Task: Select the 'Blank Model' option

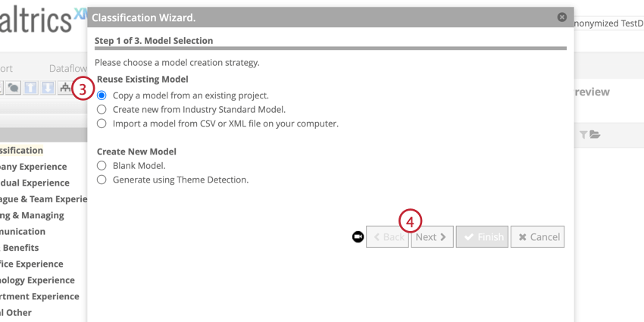Action: pyautogui.click(x=102, y=165)
